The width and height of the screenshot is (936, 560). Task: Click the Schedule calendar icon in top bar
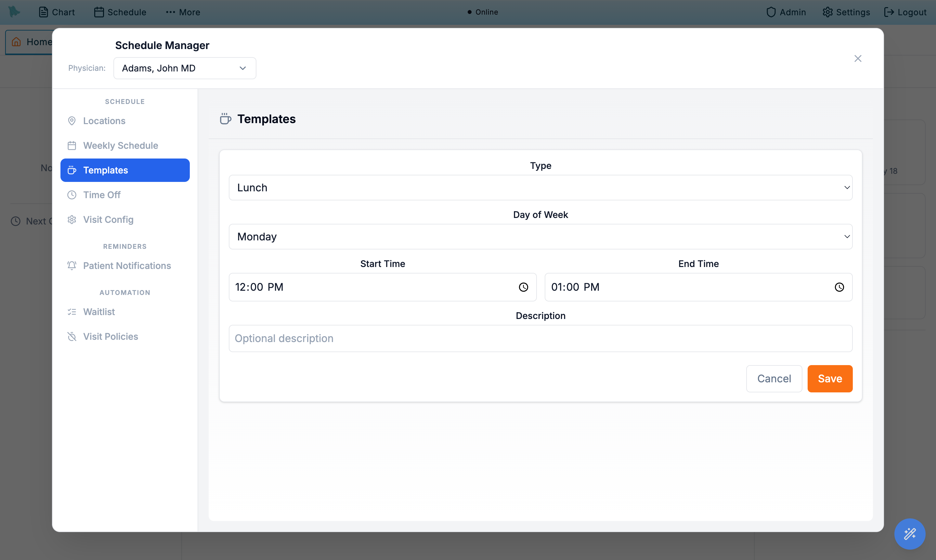click(x=99, y=12)
